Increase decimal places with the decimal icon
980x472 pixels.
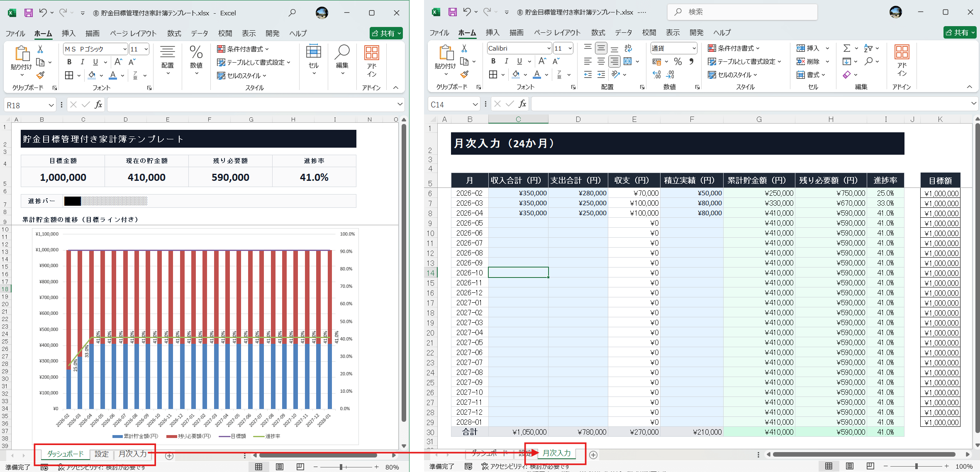(656, 74)
